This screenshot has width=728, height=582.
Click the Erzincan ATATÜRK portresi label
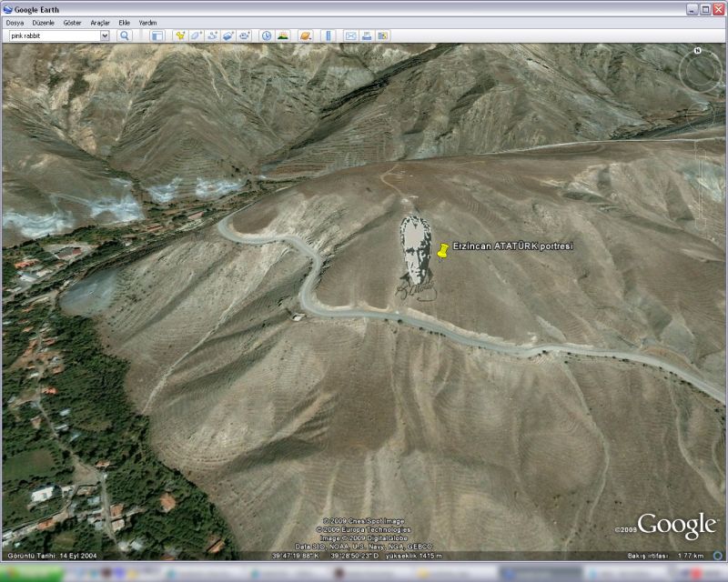point(513,246)
